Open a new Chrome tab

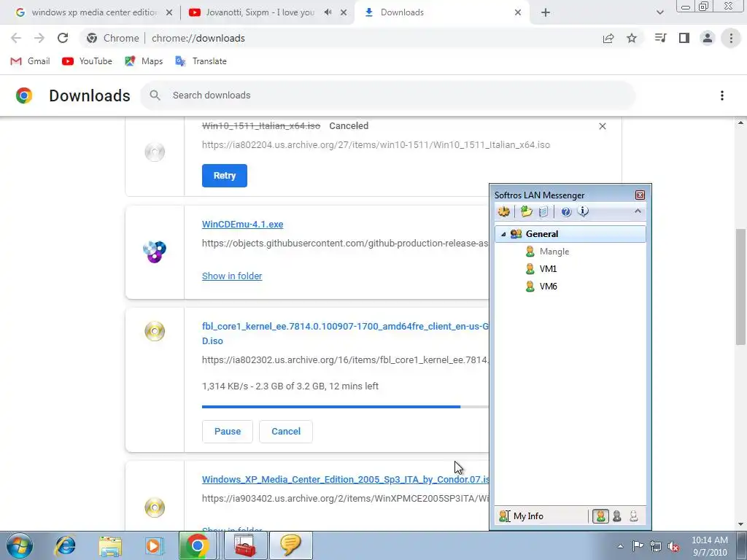click(546, 12)
